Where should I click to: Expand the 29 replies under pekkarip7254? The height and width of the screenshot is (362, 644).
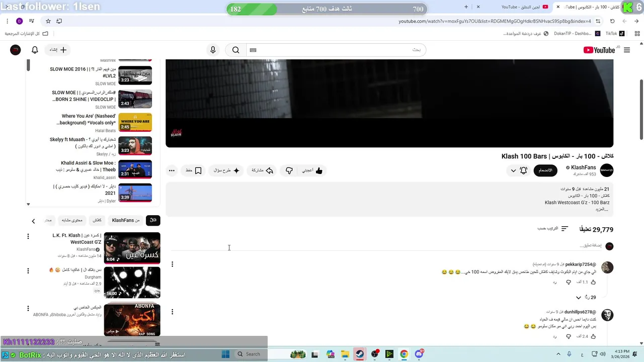click(x=586, y=298)
